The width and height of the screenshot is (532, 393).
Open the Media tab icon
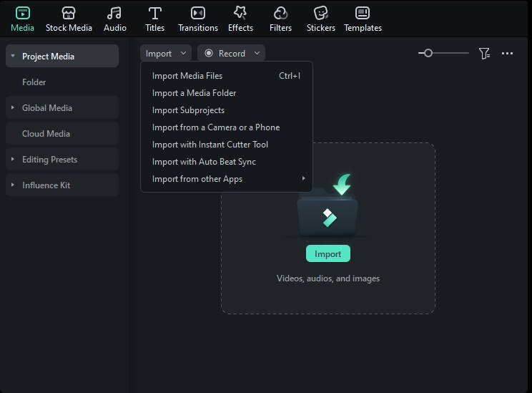[23, 14]
